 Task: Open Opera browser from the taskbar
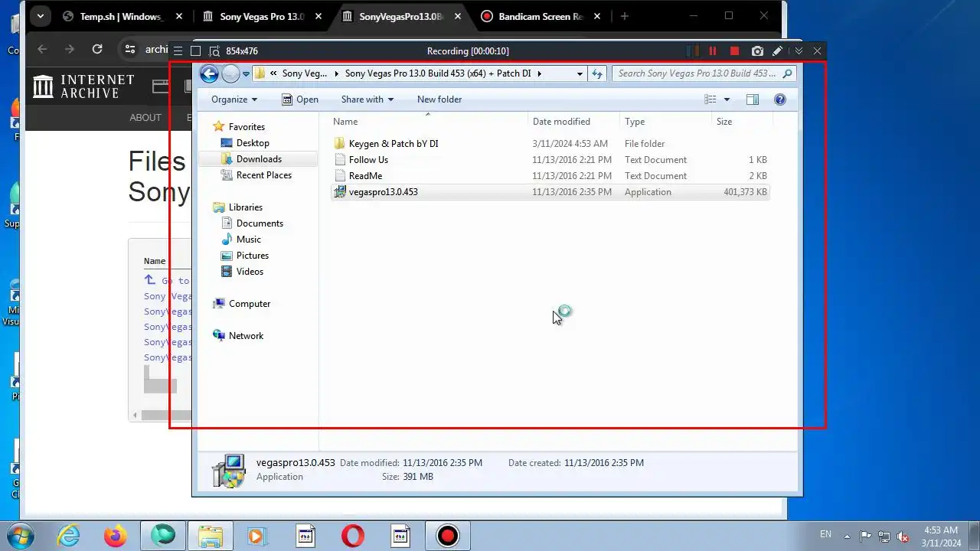[x=353, y=536]
